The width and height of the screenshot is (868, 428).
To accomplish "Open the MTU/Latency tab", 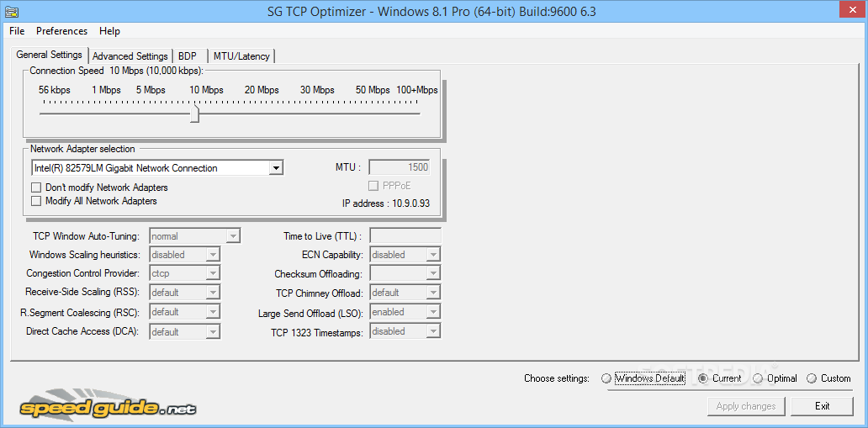I will coord(241,56).
